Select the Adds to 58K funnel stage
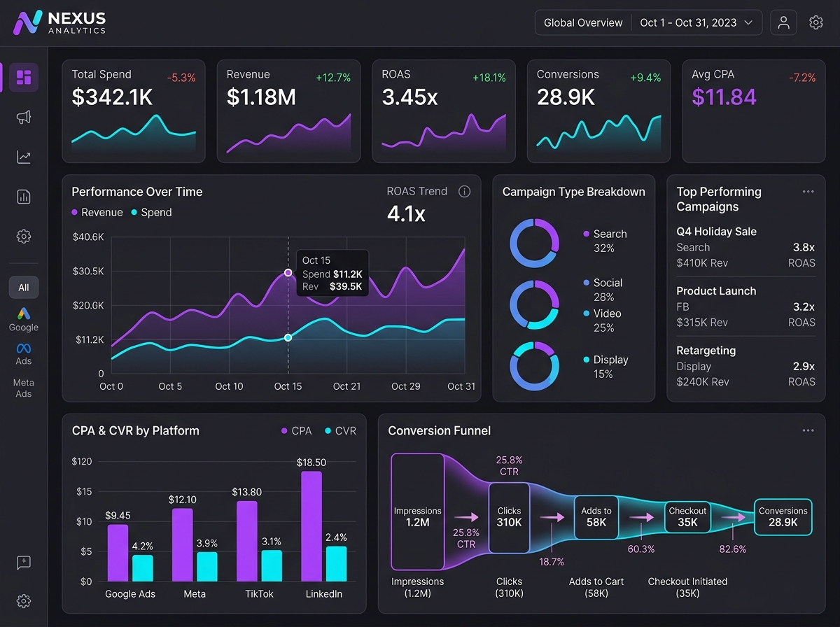 click(596, 517)
